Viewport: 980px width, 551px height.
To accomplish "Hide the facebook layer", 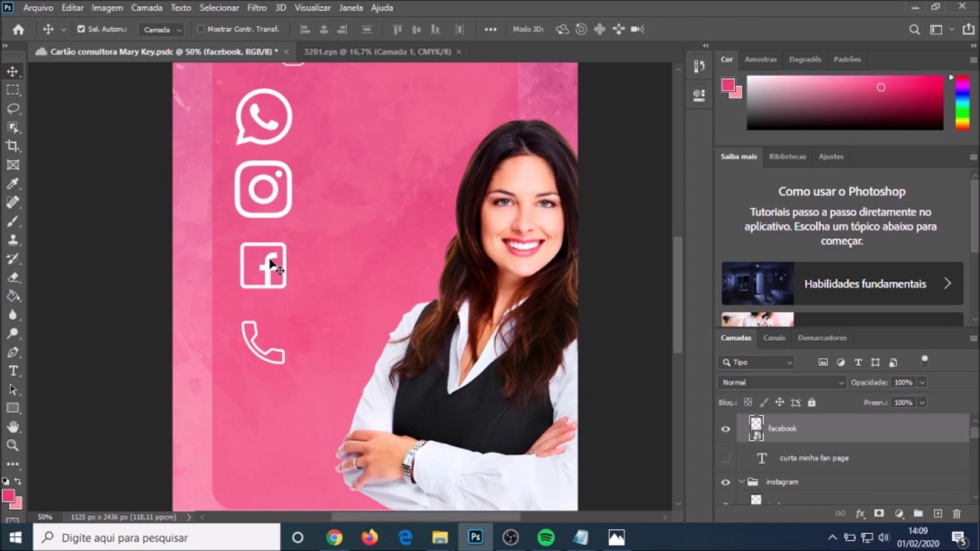I will (x=726, y=429).
